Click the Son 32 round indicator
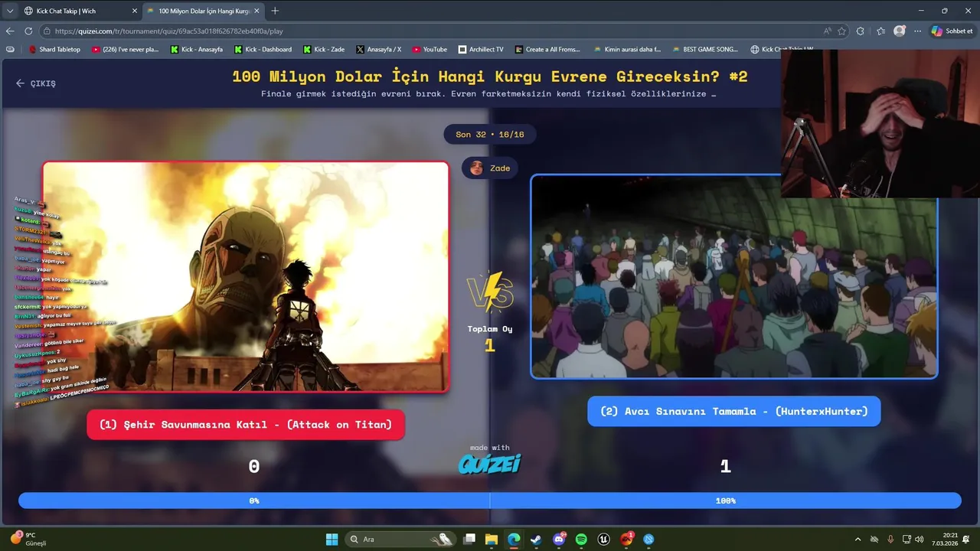This screenshot has height=551, width=980. (490, 135)
